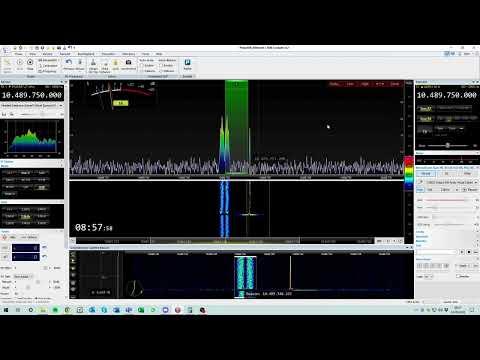Adjust the volume slider in the right receiver panel
This screenshot has height=360, width=480.
[448, 146]
